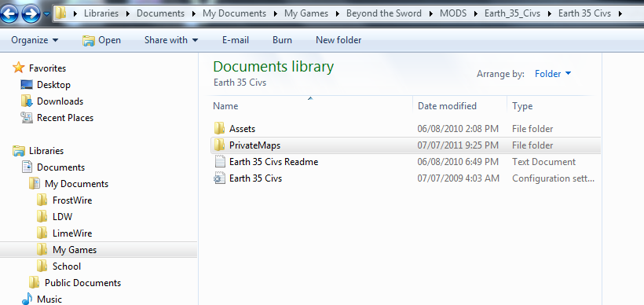Select Music in the navigation tree

[49, 299]
